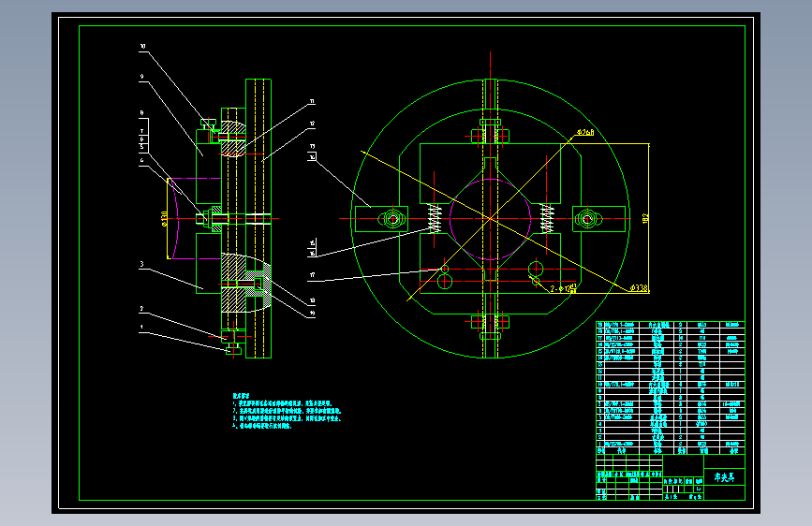Click the left coil spring in the front view
812x526 pixels.
point(435,218)
